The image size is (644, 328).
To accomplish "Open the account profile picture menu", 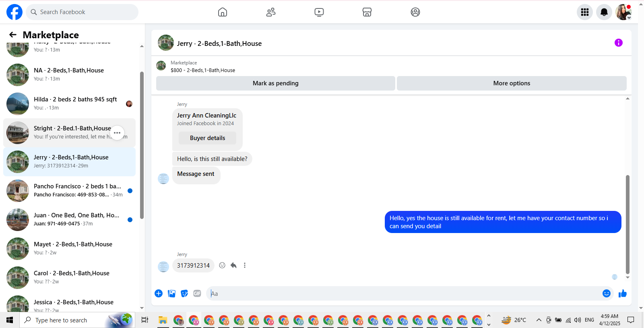I will pyautogui.click(x=623, y=12).
